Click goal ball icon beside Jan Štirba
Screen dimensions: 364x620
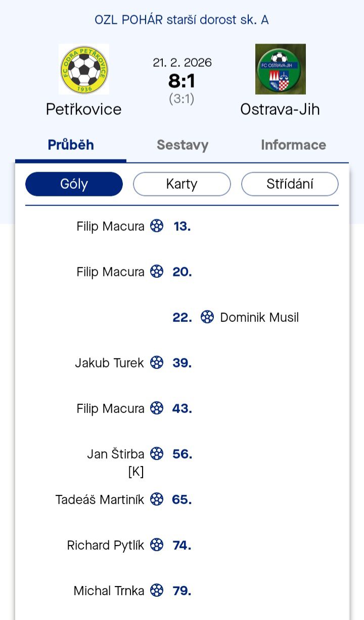point(157,454)
